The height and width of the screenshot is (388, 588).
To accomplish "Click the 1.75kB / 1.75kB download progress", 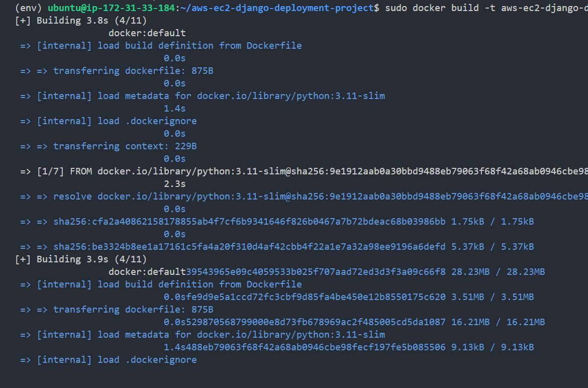I will coord(493,222).
